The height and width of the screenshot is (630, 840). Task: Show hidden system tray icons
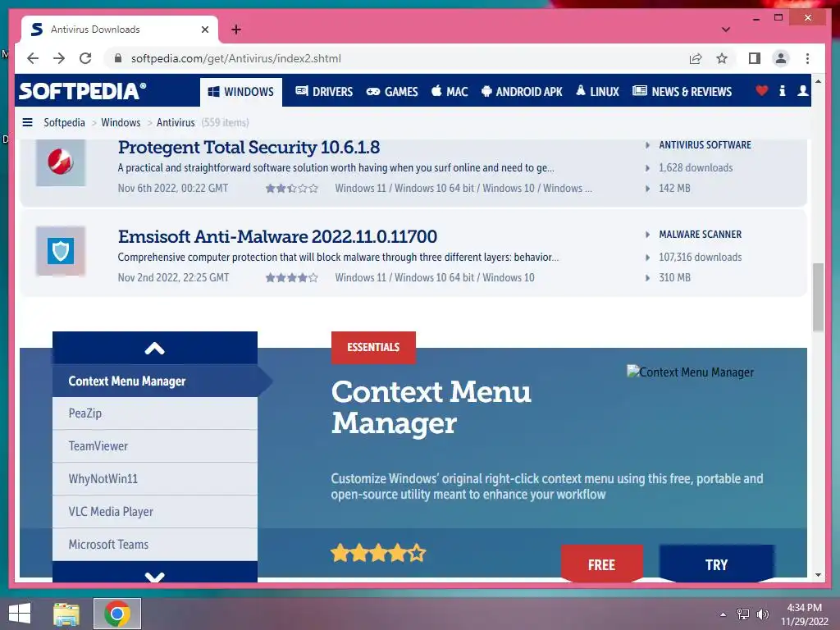(723, 614)
